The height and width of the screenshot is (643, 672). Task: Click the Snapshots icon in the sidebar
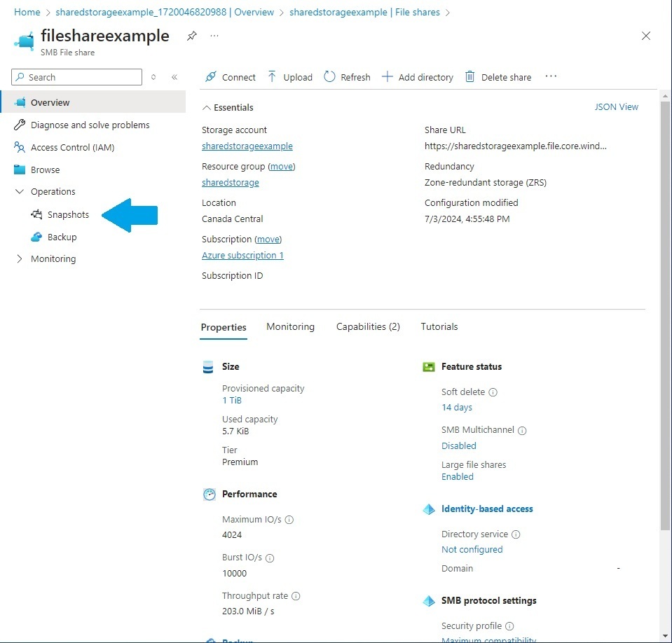click(x=36, y=214)
